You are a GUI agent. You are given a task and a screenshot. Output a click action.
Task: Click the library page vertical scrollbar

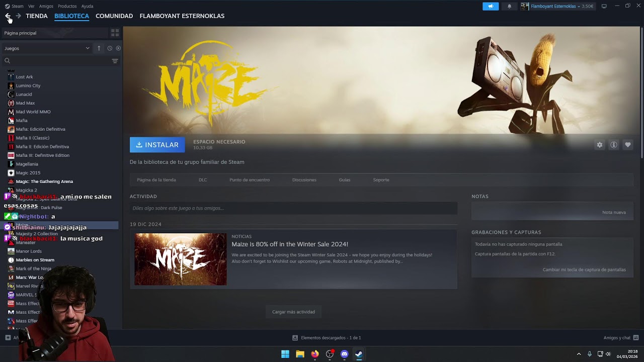coord(641,93)
